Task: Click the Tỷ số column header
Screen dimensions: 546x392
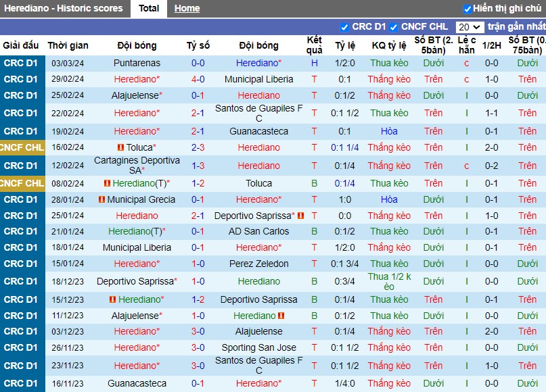Action: 198,45
